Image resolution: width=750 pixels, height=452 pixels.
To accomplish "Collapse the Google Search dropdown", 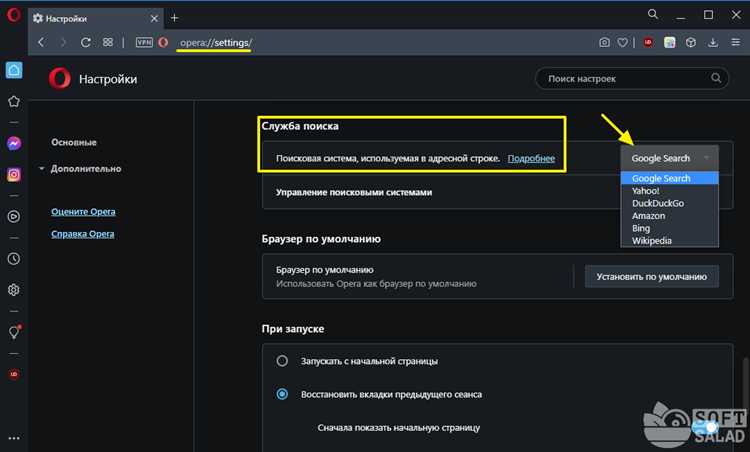I will coord(669,158).
